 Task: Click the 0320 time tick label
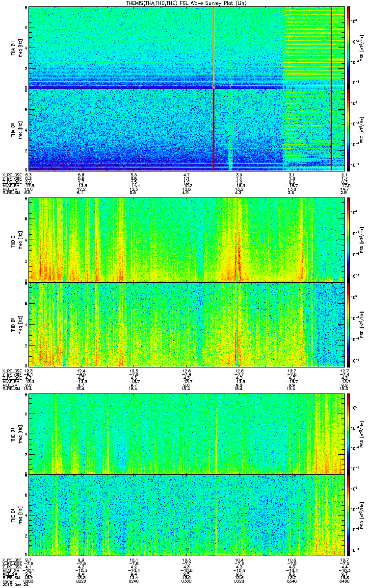pyautogui.click(x=239, y=580)
